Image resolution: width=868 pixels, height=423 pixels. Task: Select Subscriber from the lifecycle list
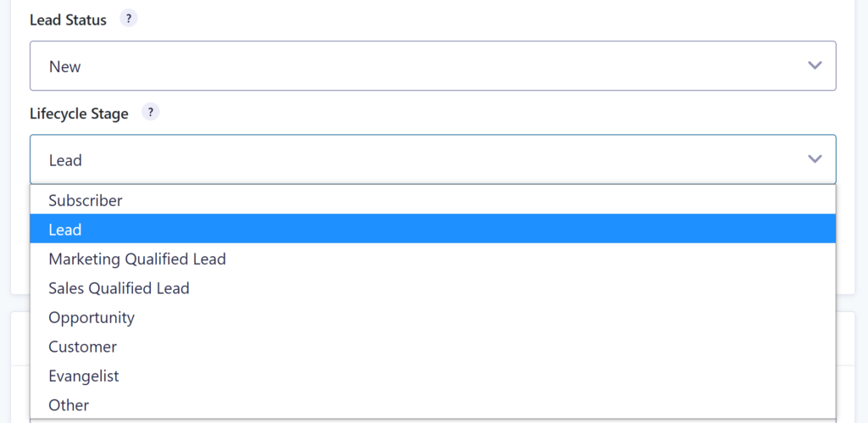tap(86, 201)
